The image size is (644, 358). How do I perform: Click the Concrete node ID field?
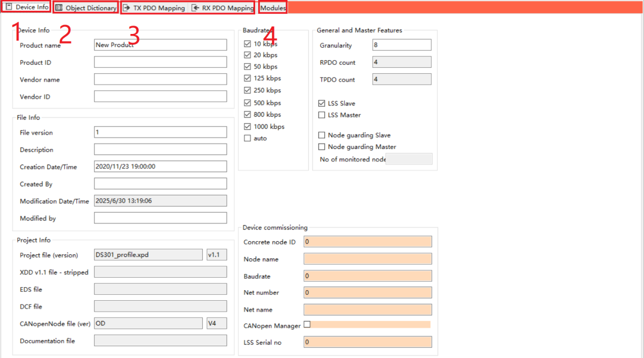coord(367,242)
